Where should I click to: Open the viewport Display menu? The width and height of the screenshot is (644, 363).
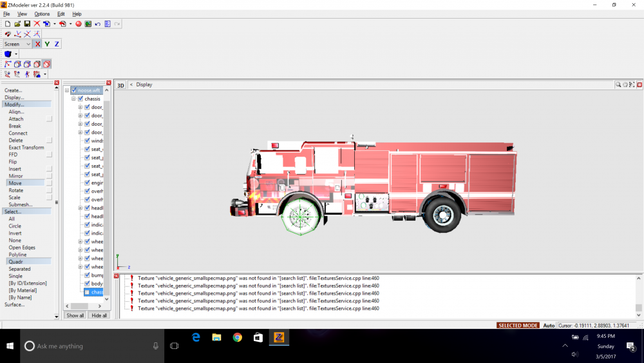[x=144, y=84]
